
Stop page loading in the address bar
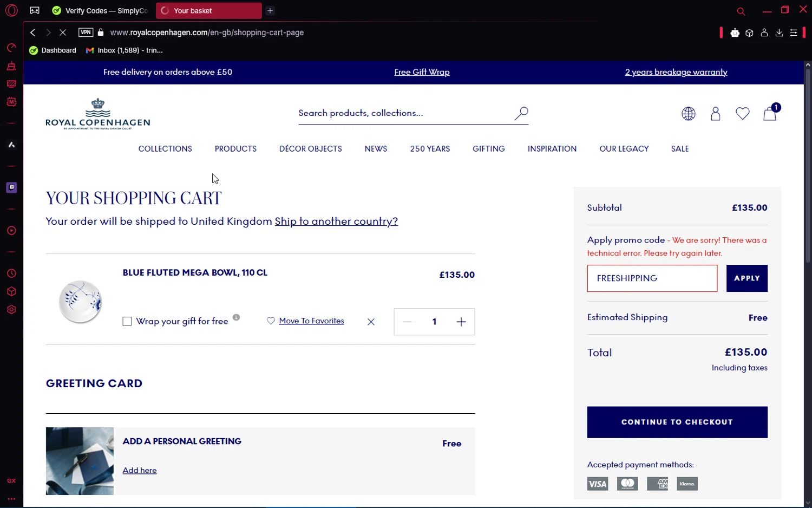(x=63, y=32)
